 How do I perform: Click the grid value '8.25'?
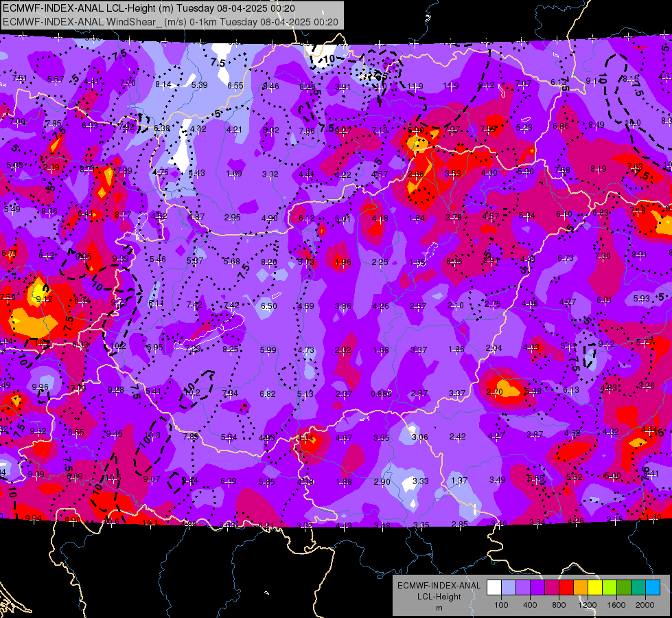point(231,350)
